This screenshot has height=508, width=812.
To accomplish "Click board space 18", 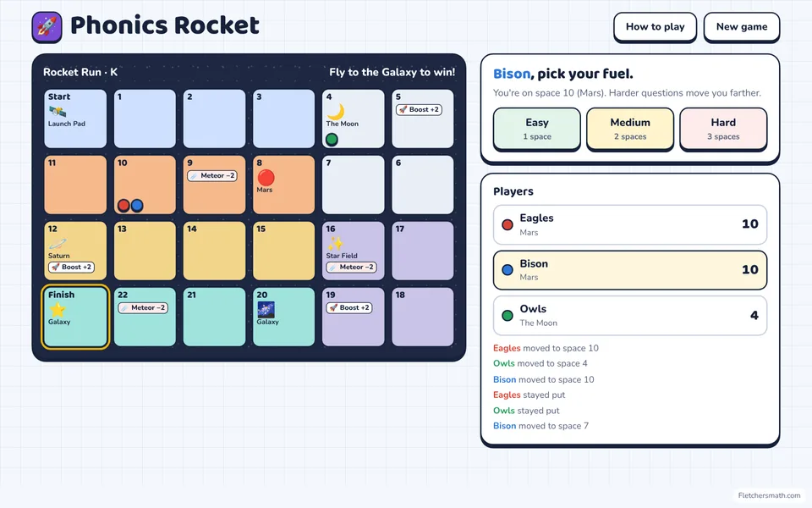I will click(x=423, y=317).
